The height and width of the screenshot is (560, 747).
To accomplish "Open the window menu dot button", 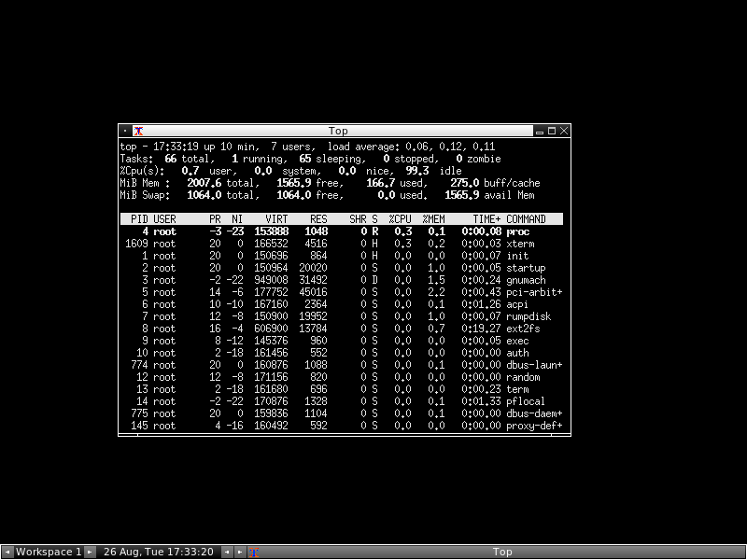I will click(x=125, y=132).
